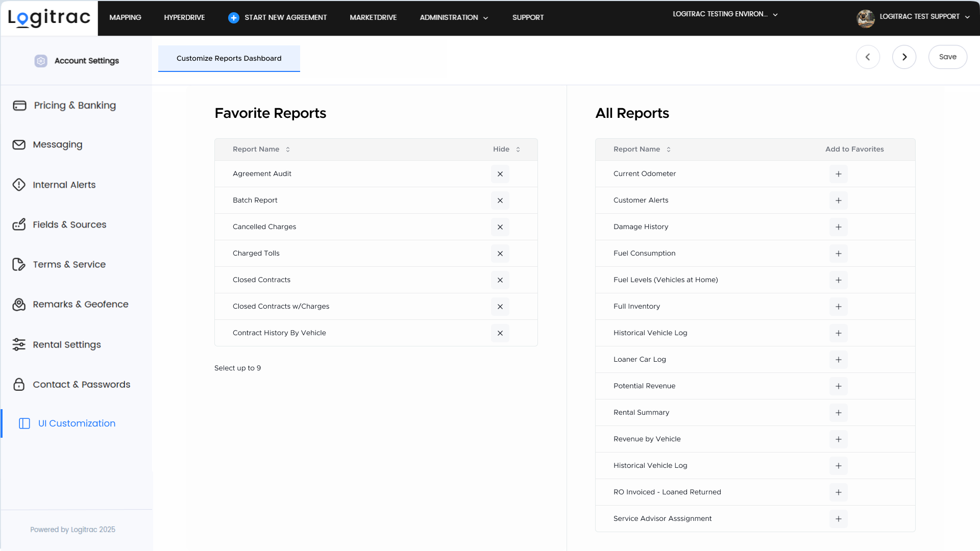Click the Pricing & Banking card icon
Viewport: 980px width, 551px height.
[19, 106]
